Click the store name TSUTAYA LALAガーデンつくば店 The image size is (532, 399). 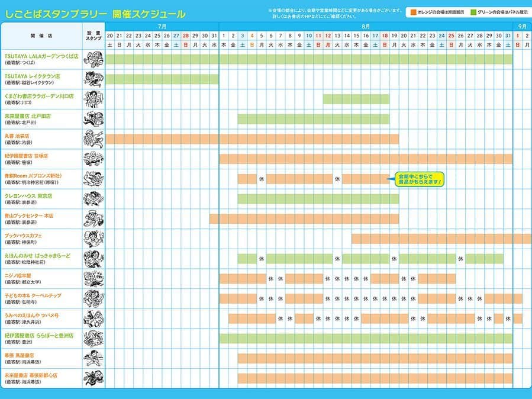pos(41,56)
